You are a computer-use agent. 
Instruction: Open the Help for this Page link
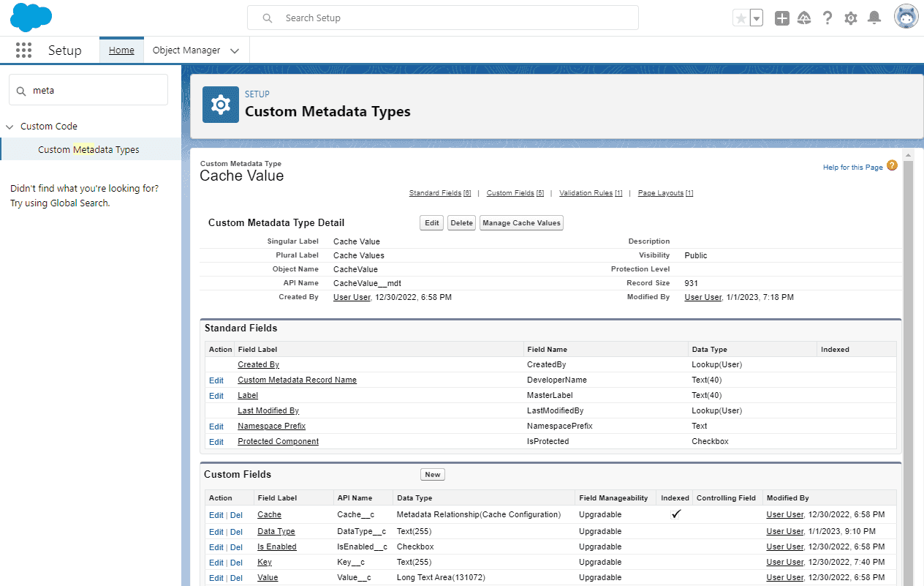coord(852,168)
